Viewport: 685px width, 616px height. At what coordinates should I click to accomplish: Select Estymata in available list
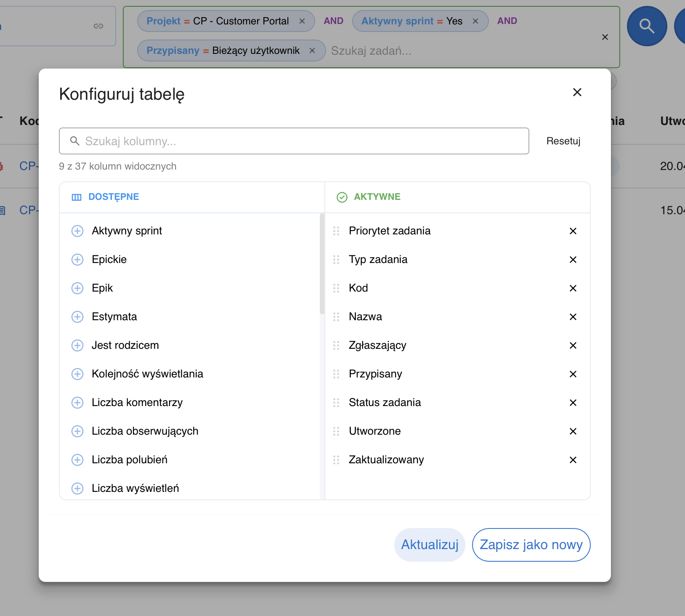pos(114,317)
